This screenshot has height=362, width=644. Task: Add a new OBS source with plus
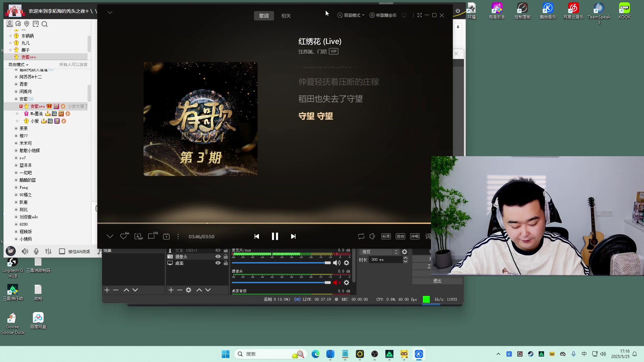pos(171,290)
